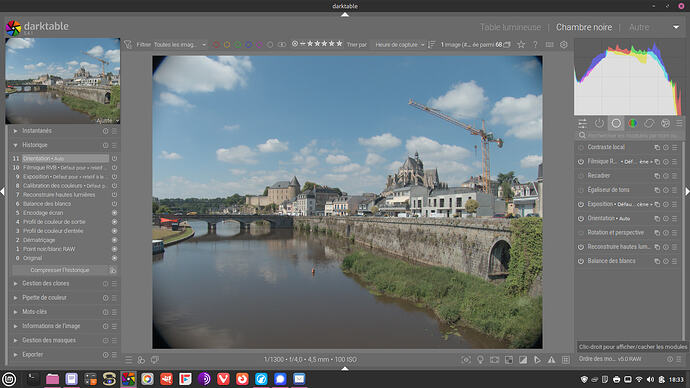Disable the Exposition module
This screenshot has height=388, width=690.
(581, 205)
